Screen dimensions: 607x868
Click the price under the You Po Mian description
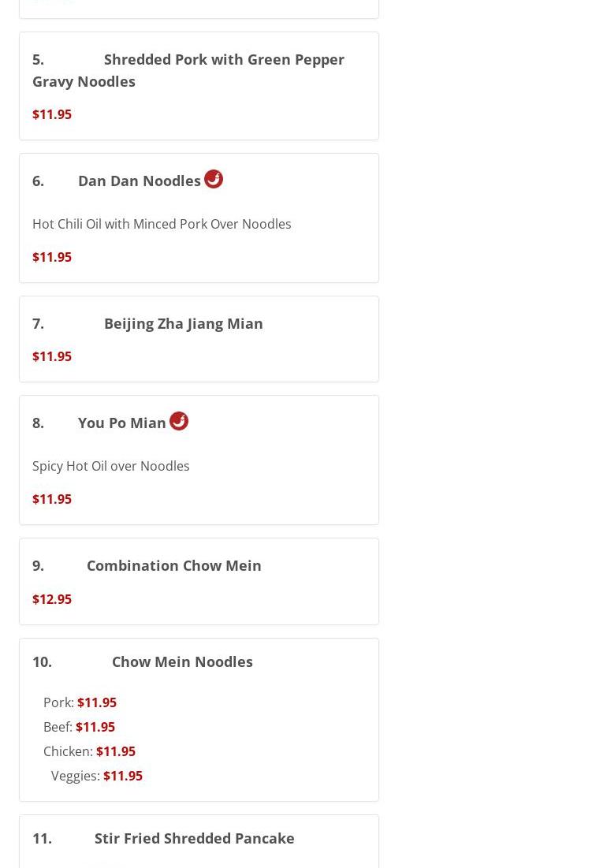click(x=52, y=499)
